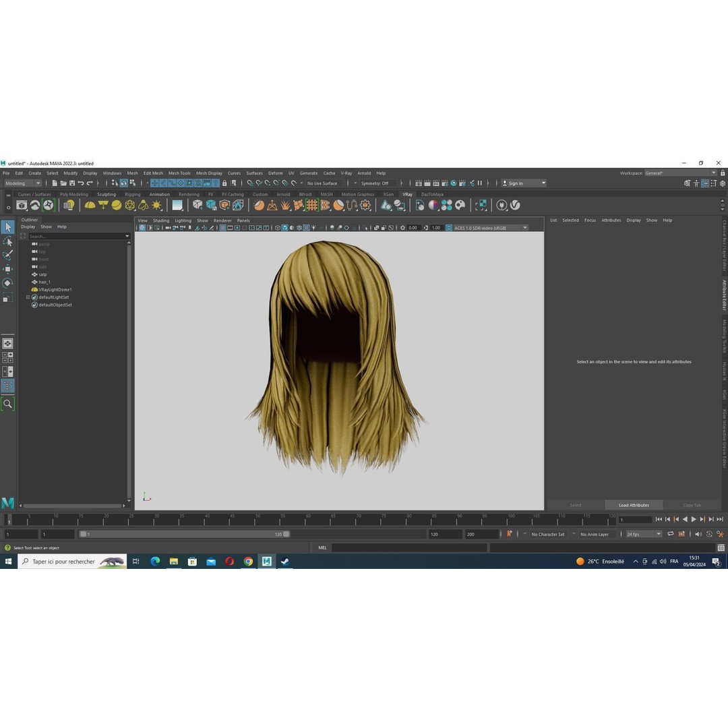Play animation forwards button
This screenshot has height=728, width=728.
pos(694,520)
